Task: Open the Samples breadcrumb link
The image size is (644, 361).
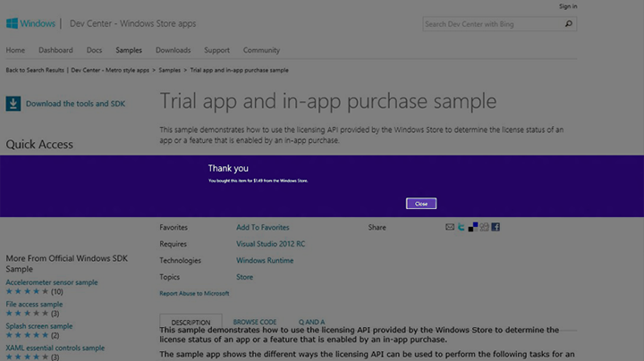Action: point(170,71)
